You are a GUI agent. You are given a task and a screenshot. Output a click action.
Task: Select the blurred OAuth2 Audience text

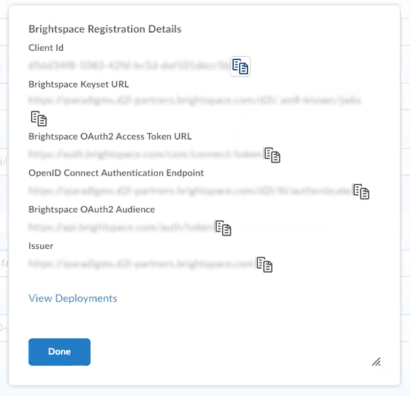coord(121,227)
